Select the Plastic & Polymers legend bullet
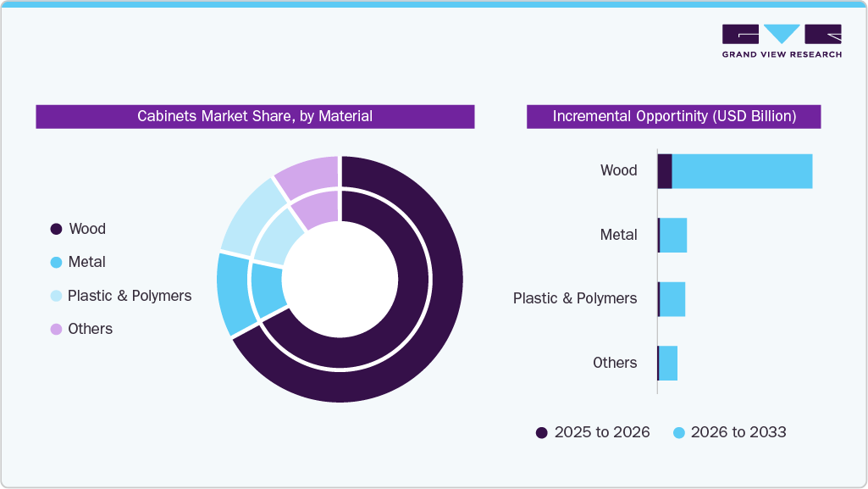868x489 pixels. click(55, 296)
